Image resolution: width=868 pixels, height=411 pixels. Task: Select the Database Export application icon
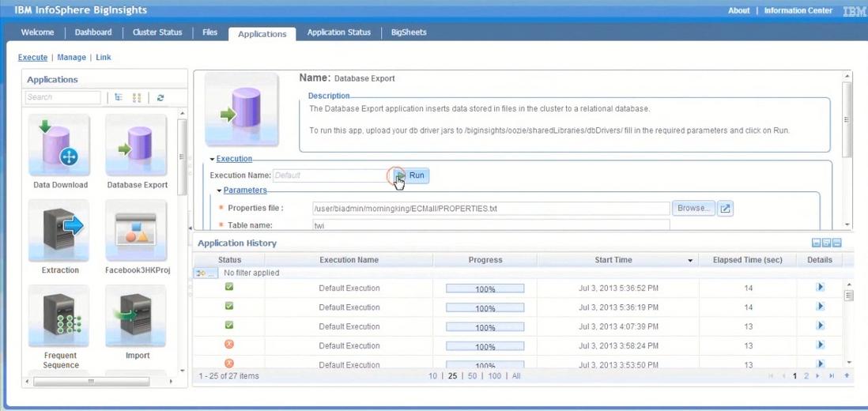point(136,145)
